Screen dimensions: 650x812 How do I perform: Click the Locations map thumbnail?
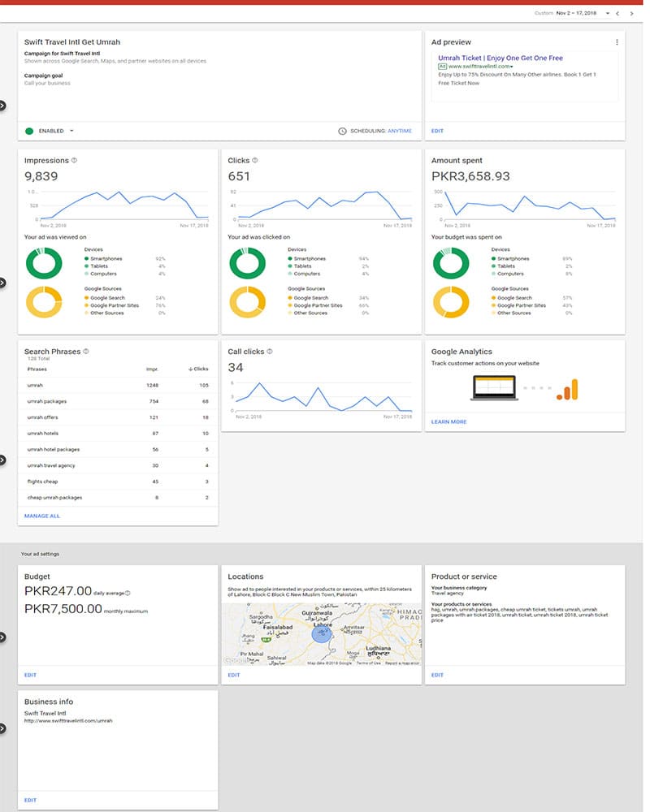(x=322, y=634)
